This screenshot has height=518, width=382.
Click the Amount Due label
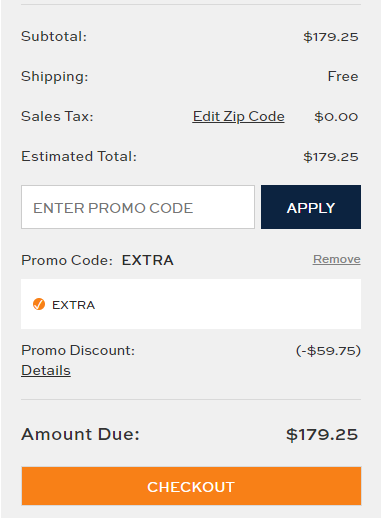(80, 434)
